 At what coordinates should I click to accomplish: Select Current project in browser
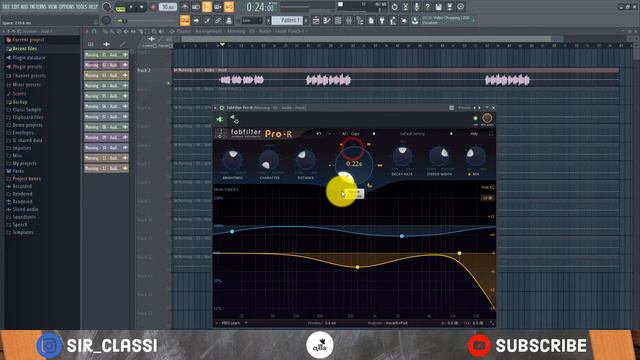point(28,40)
